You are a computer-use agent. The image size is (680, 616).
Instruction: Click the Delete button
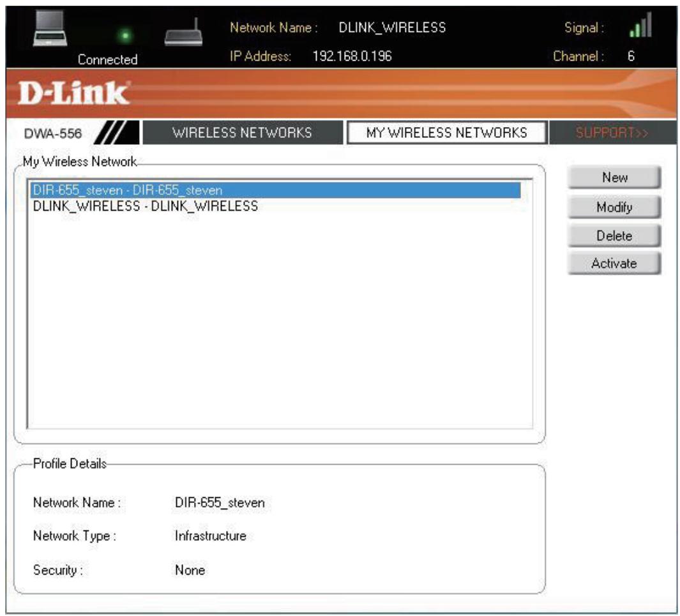tap(614, 236)
